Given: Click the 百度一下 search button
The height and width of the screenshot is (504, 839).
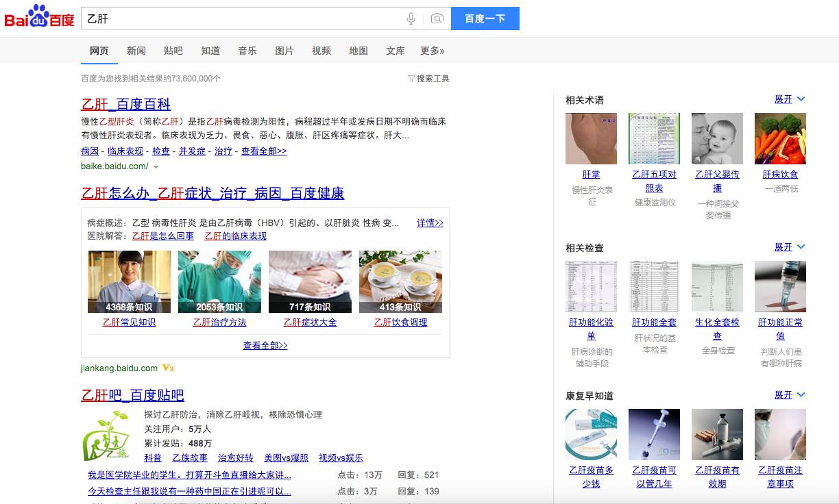Looking at the screenshot, I should point(485,18).
